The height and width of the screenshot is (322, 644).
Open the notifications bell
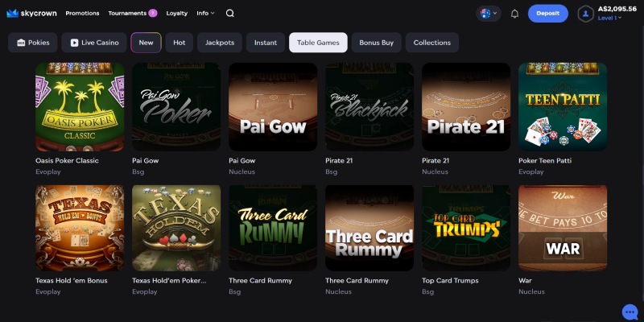click(x=514, y=14)
